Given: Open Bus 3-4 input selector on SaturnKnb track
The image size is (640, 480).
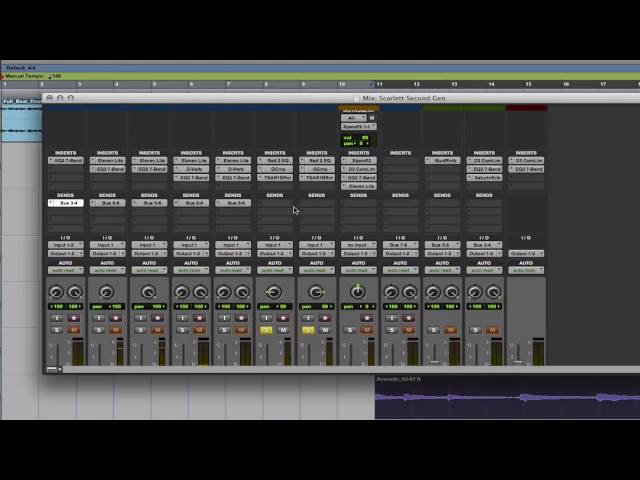Looking at the screenshot, I should click(x=484, y=245).
